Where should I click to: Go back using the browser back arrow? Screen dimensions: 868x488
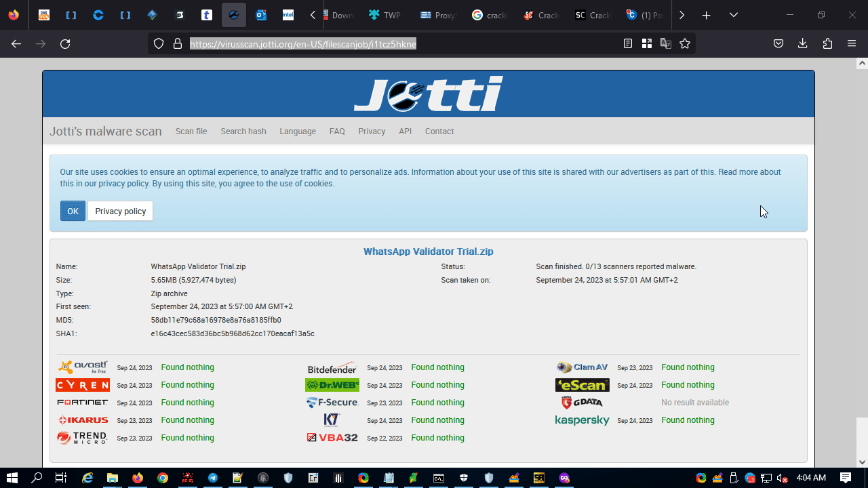click(x=16, y=43)
